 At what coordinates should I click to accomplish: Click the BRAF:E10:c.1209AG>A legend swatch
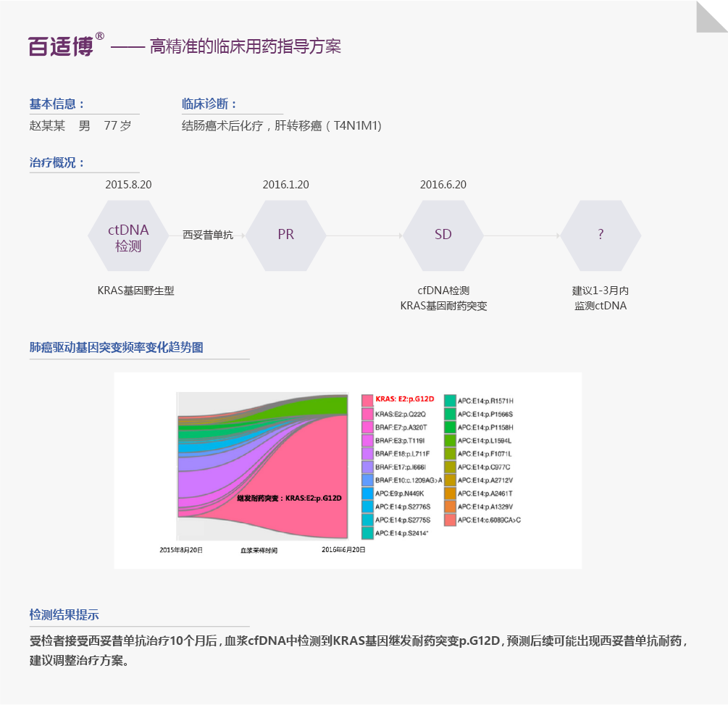click(x=367, y=480)
